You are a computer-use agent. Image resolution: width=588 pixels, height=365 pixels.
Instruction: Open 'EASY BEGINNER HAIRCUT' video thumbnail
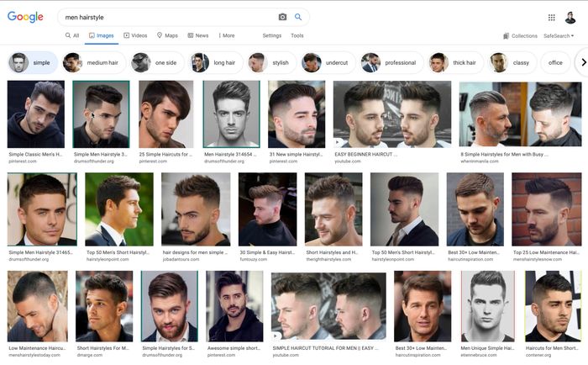392,114
